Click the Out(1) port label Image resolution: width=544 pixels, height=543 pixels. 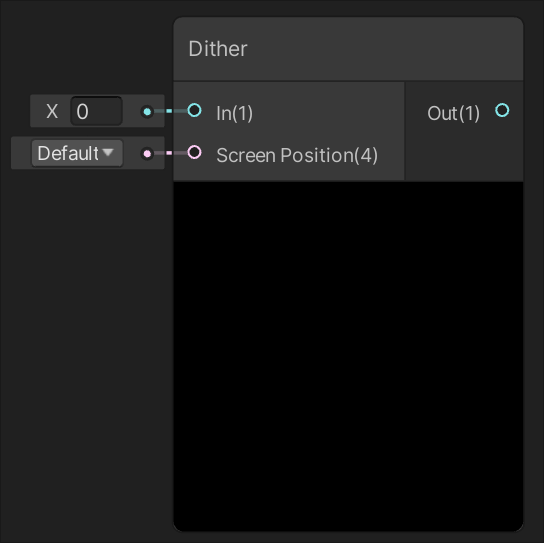(x=453, y=113)
